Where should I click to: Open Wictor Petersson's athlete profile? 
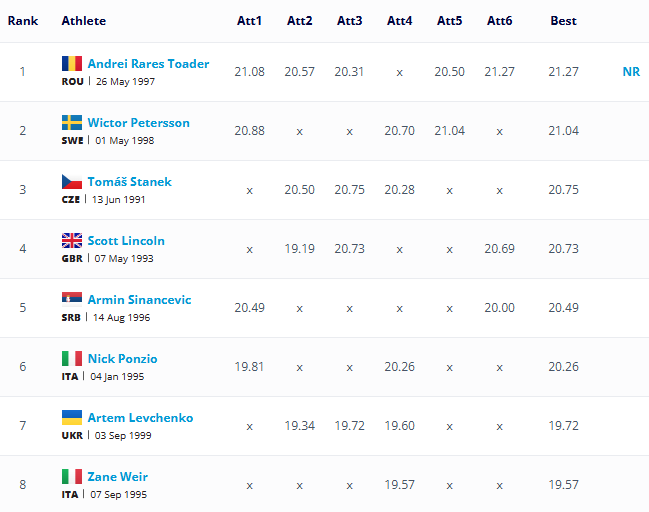[x=138, y=123]
